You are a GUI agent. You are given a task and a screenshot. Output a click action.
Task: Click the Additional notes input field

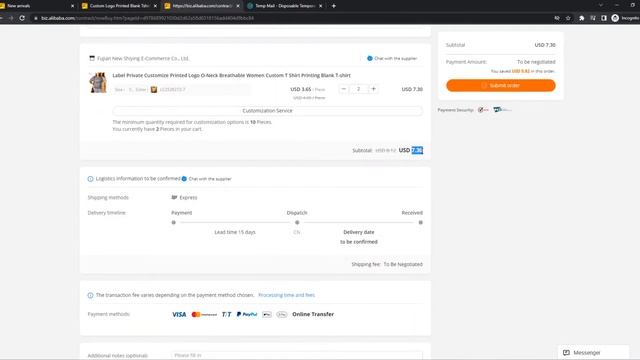pyautogui.click(x=297, y=355)
